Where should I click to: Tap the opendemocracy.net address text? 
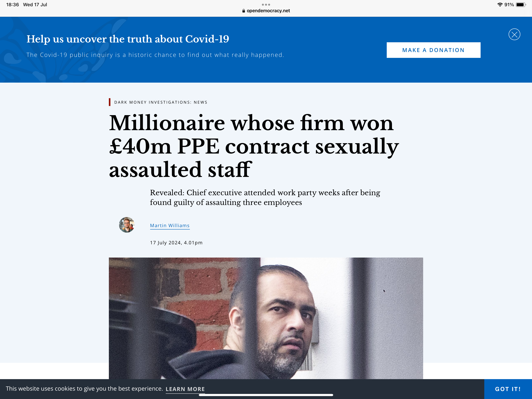(x=268, y=11)
